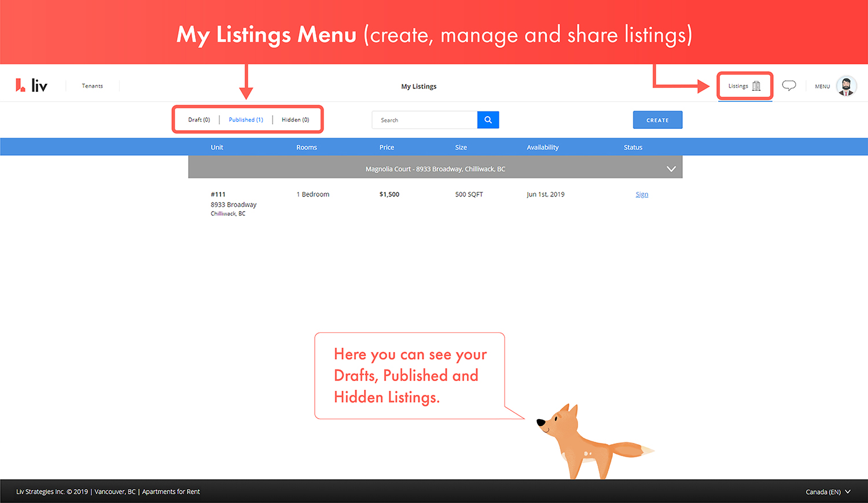Open the Listings building icon in the header

(x=756, y=86)
